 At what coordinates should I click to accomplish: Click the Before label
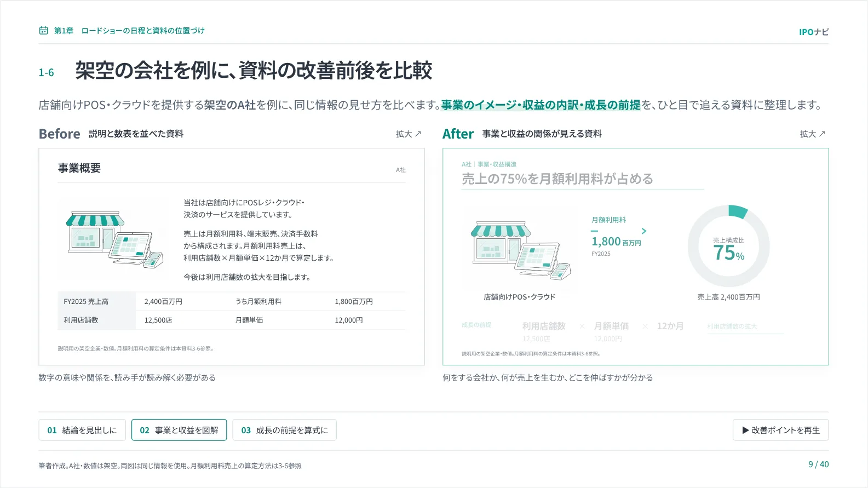60,134
